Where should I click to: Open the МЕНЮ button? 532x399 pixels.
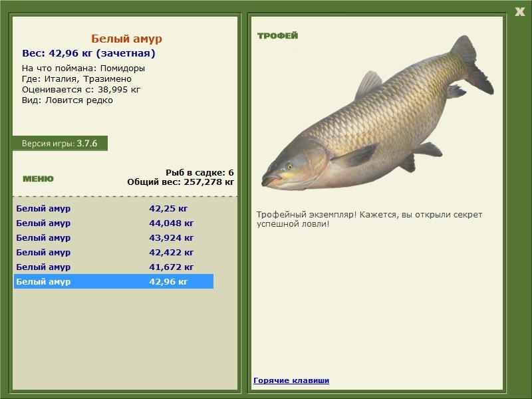[x=38, y=179]
